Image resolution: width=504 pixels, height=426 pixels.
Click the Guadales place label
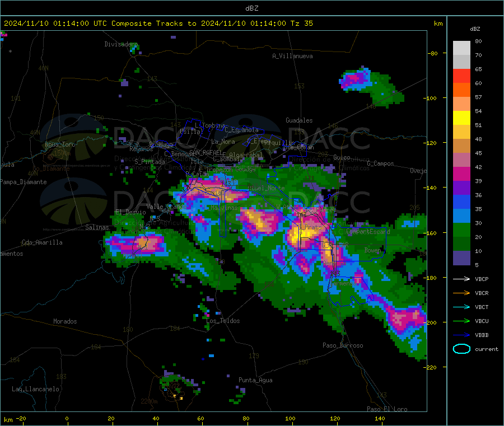pos(299,120)
